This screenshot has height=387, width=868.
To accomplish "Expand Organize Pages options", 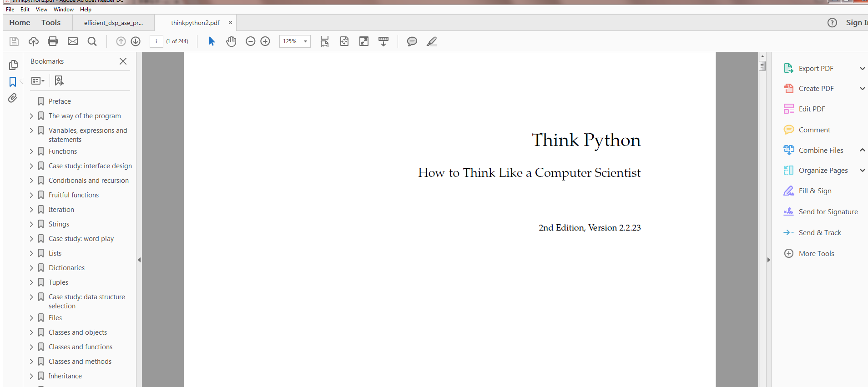I will pyautogui.click(x=862, y=170).
